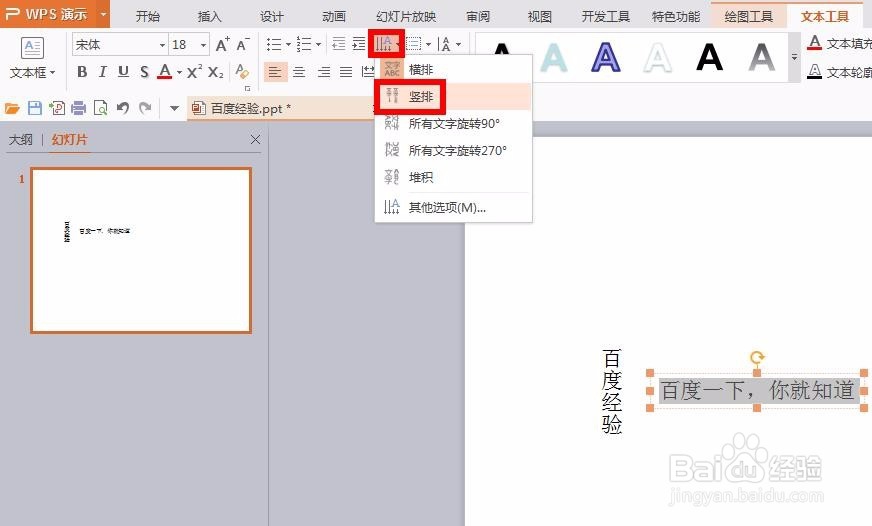The image size is (872, 526).
Task: Choose 堆积 stacked text option
Action: pos(453,177)
